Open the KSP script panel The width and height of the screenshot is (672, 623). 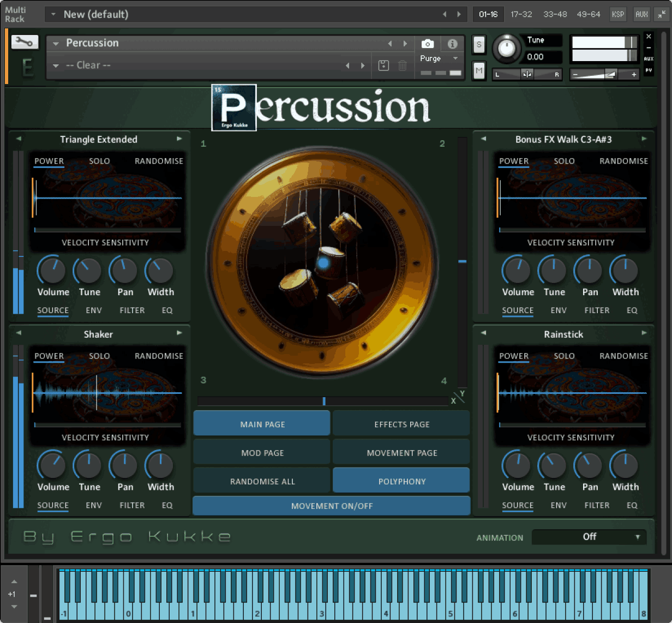click(617, 14)
